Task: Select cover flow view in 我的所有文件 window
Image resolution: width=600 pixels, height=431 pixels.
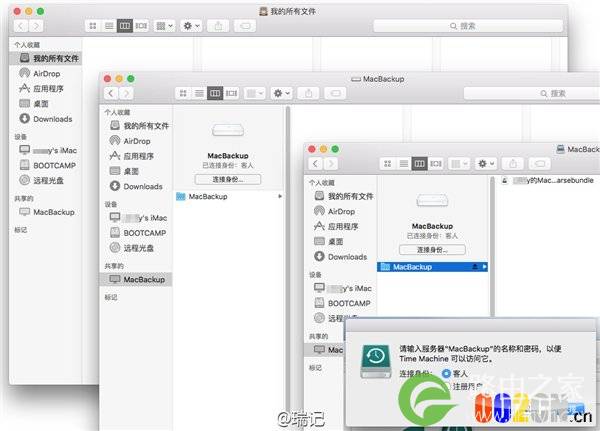Action: coord(141,26)
